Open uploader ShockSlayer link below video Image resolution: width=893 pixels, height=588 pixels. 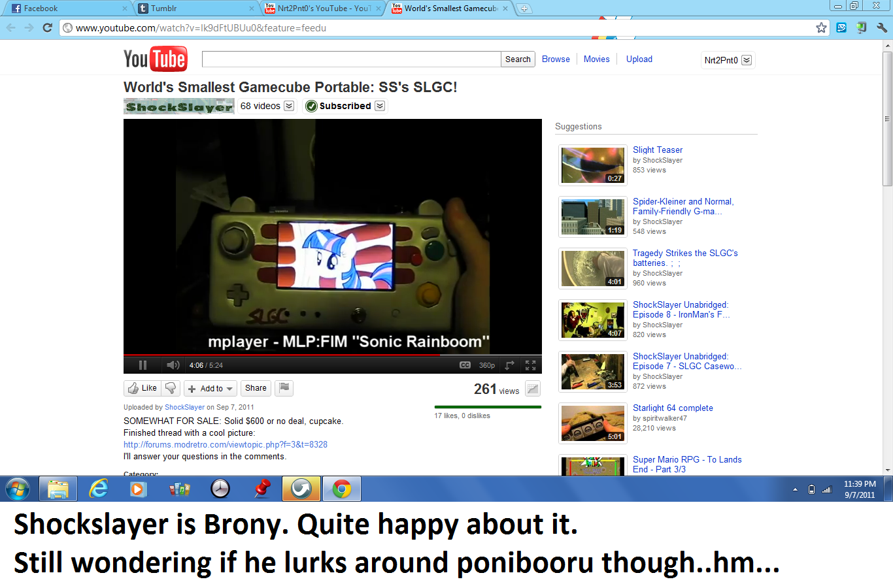click(184, 407)
